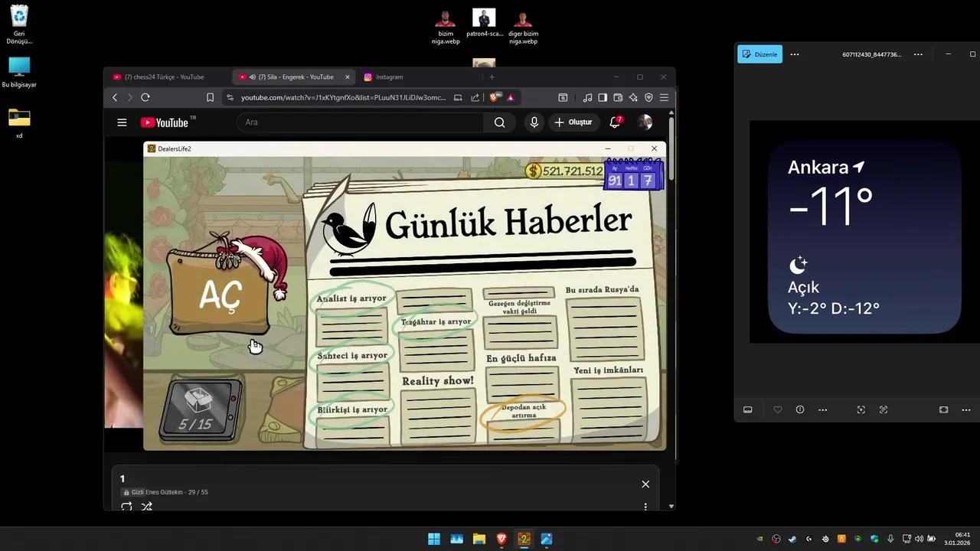
Task: Open playlist three-dot options menu
Action: coord(645,507)
